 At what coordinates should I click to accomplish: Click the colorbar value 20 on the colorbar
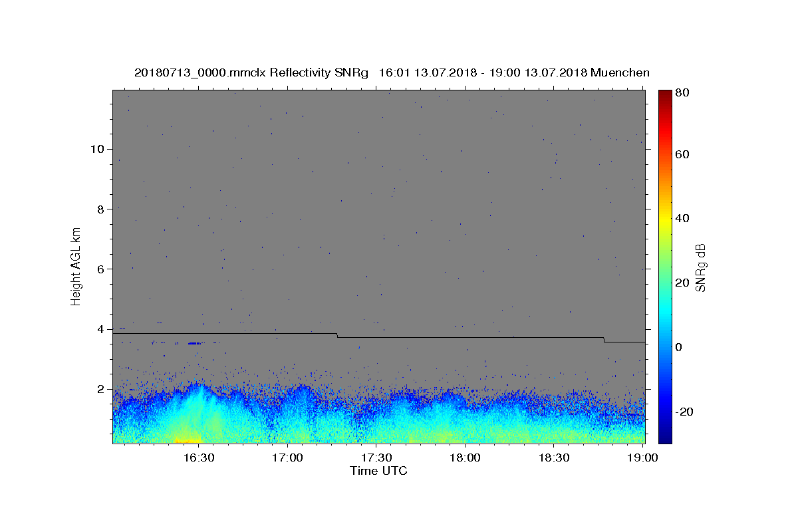[682, 283]
